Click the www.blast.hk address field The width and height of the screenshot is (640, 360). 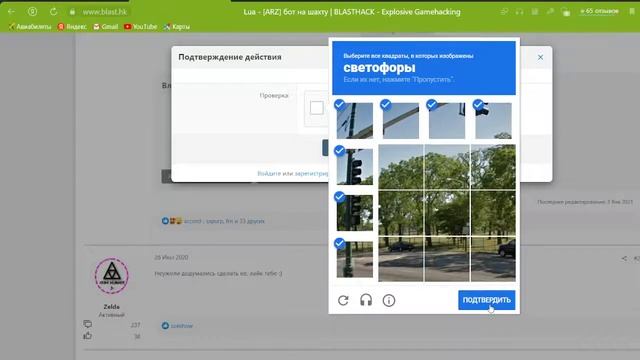click(105, 12)
